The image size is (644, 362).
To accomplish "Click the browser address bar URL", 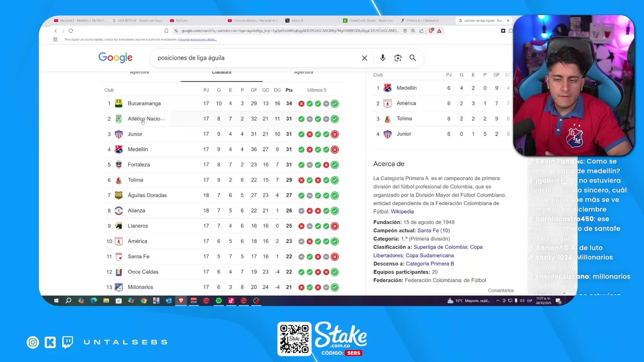I will tap(290, 31).
